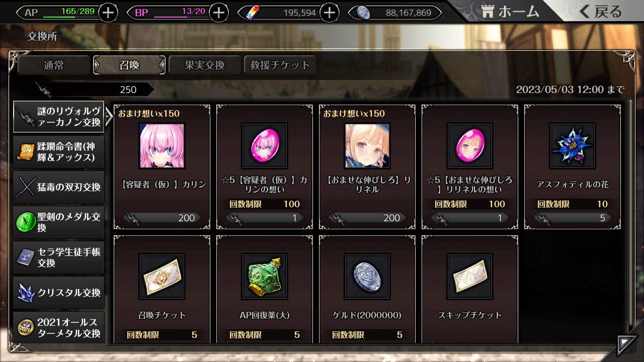
Task: Choose the スキップチケット item icon
Action: pyautogui.click(x=470, y=277)
